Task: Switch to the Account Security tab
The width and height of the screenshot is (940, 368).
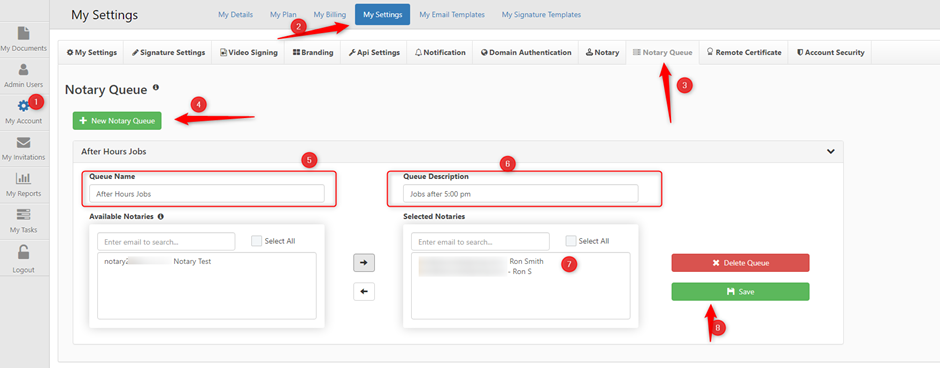Action: click(830, 53)
